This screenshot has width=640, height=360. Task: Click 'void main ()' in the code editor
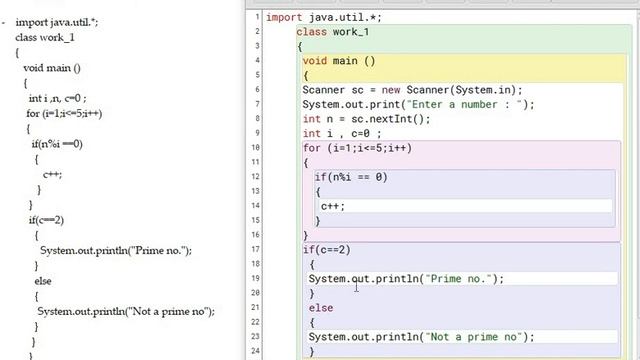coord(339,61)
